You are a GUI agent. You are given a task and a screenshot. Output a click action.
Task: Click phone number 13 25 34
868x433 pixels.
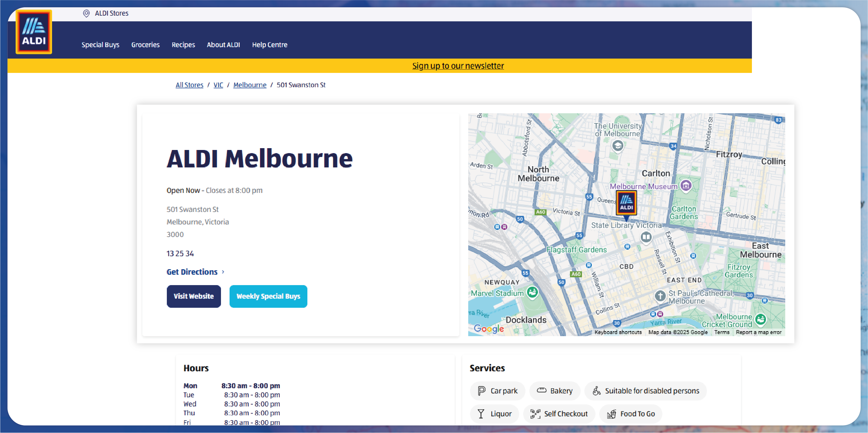tap(180, 254)
